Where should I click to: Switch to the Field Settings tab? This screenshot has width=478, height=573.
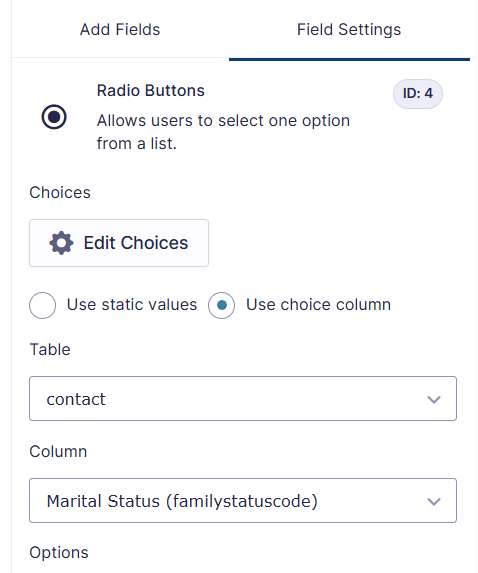tap(349, 30)
